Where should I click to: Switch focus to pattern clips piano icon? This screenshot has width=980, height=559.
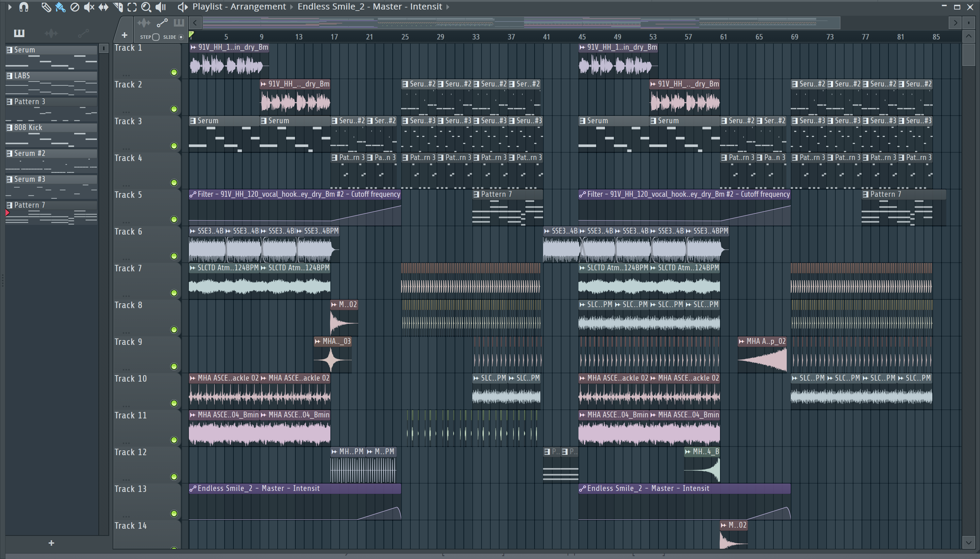coord(179,23)
